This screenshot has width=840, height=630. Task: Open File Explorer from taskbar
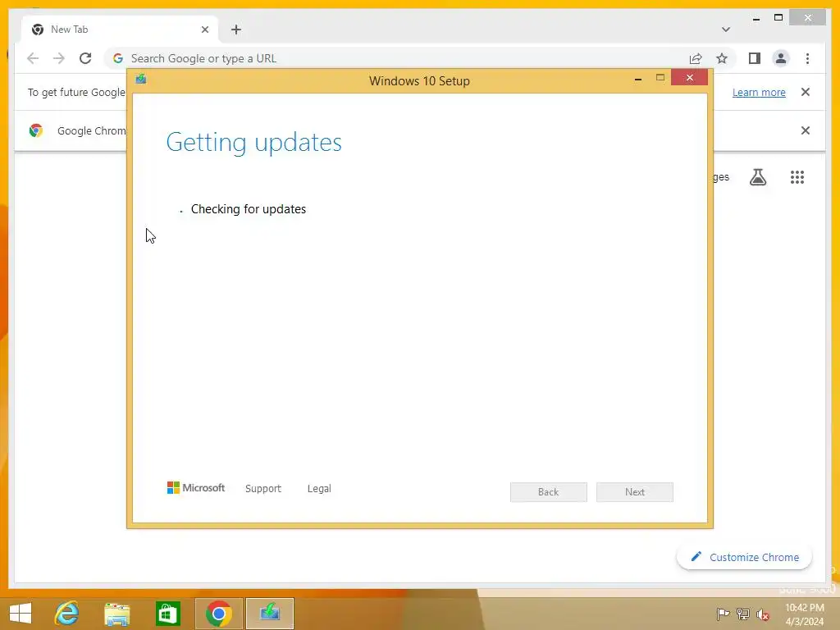click(x=116, y=614)
